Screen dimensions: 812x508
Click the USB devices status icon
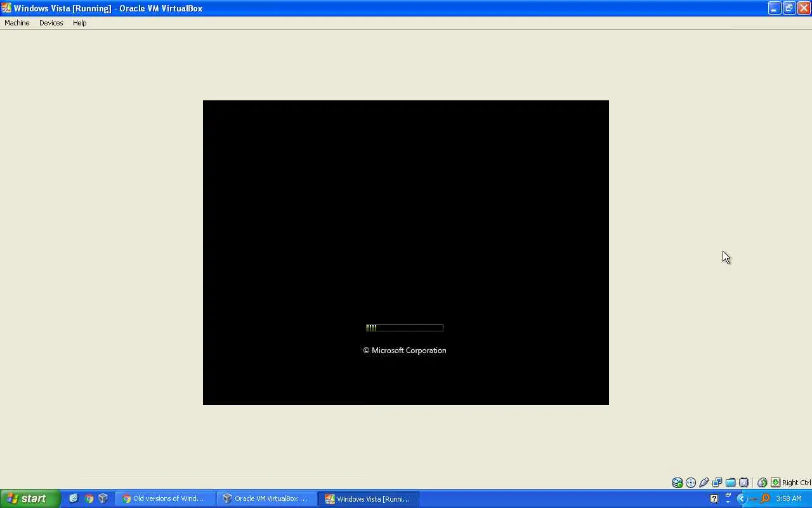pyautogui.click(x=704, y=483)
